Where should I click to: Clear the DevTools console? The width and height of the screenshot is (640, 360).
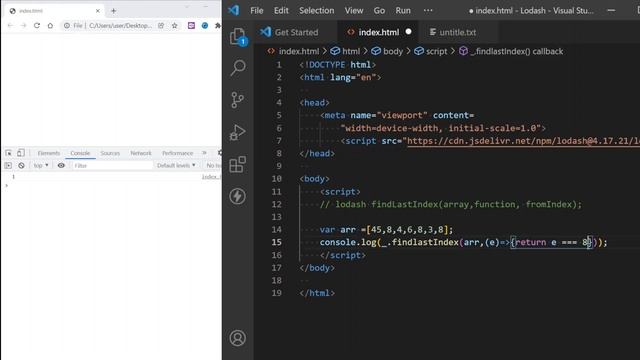coord(21,165)
